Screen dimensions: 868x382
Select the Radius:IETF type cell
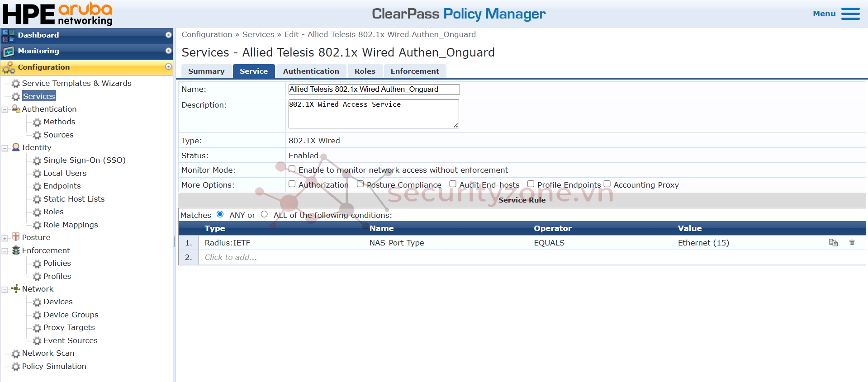click(227, 243)
